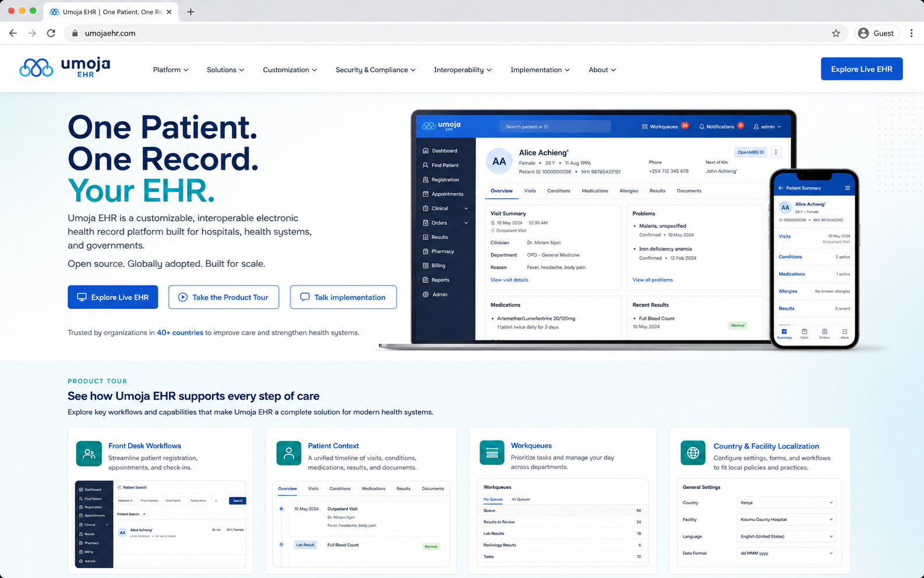Image resolution: width=924 pixels, height=578 pixels.
Task: Open the admin user dropdown in laptop mockup
Action: pos(767,126)
